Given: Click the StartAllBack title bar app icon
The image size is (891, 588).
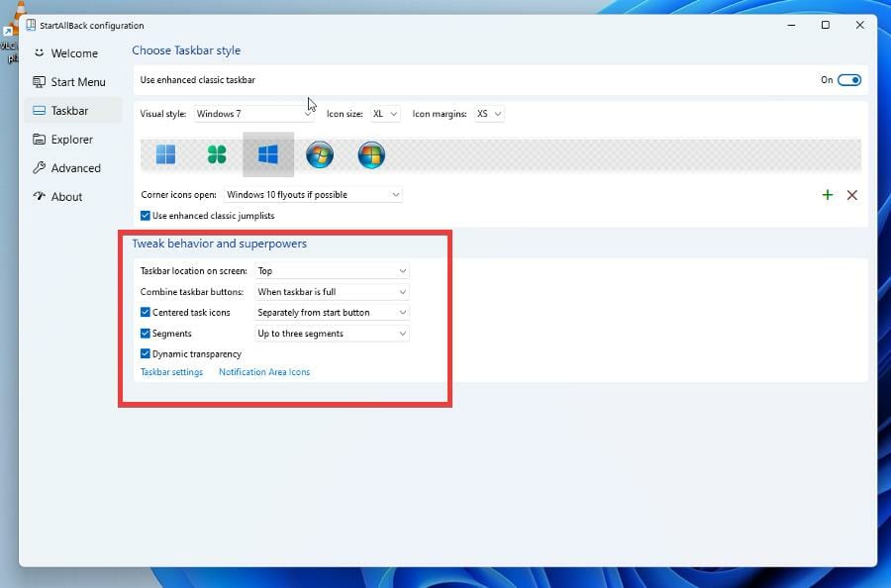Looking at the screenshot, I should click(x=31, y=25).
